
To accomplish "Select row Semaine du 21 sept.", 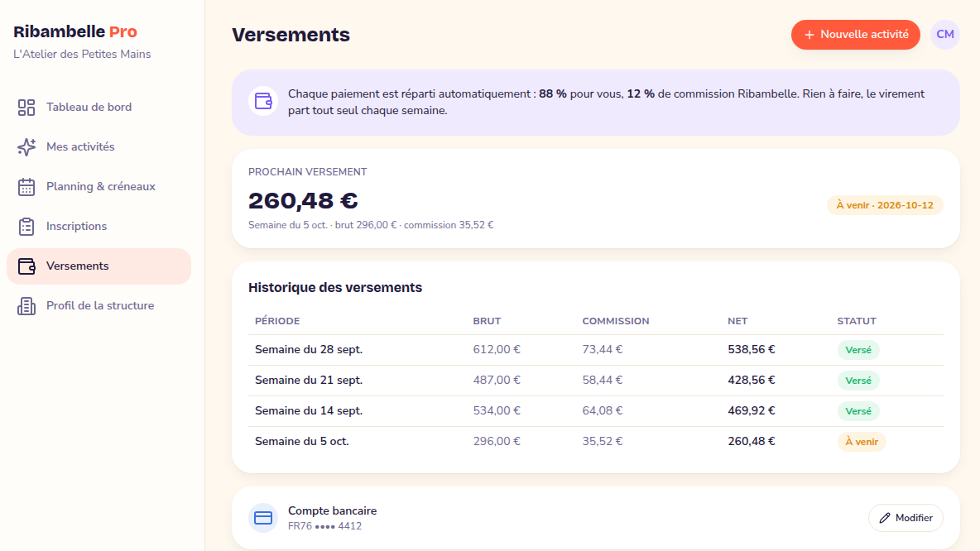I will [x=596, y=381].
